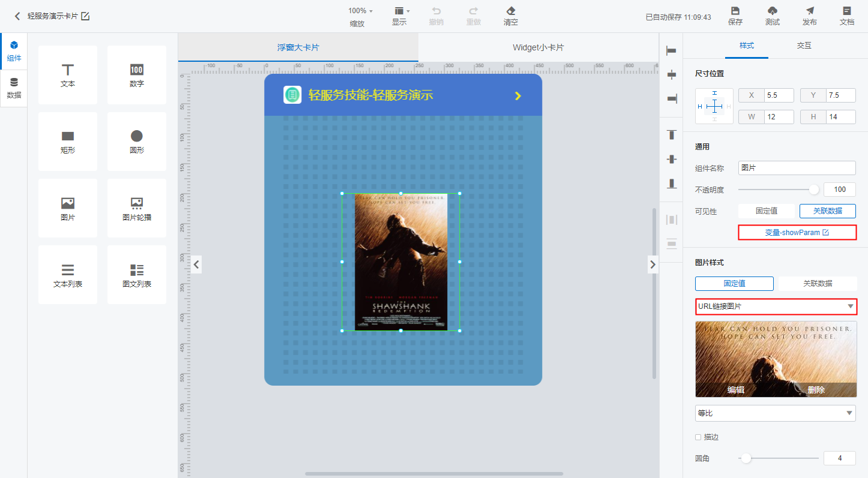
Task: Click the card header chevron arrow
Action: (x=518, y=96)
